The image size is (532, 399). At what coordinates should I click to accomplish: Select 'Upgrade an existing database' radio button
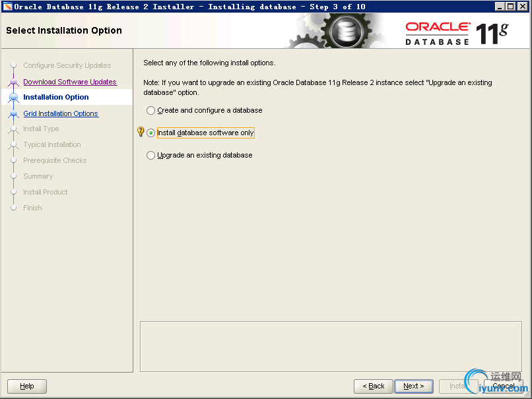click(150, 155)
